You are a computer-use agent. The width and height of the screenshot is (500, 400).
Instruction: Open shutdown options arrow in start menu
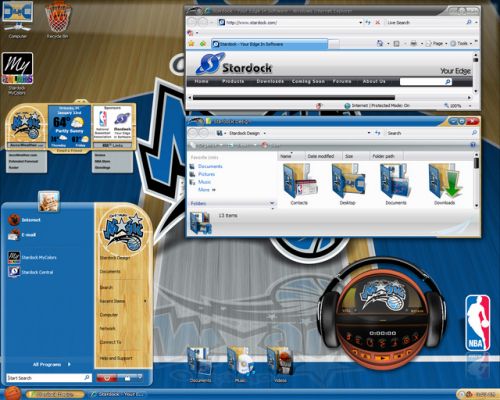[140, 377]
